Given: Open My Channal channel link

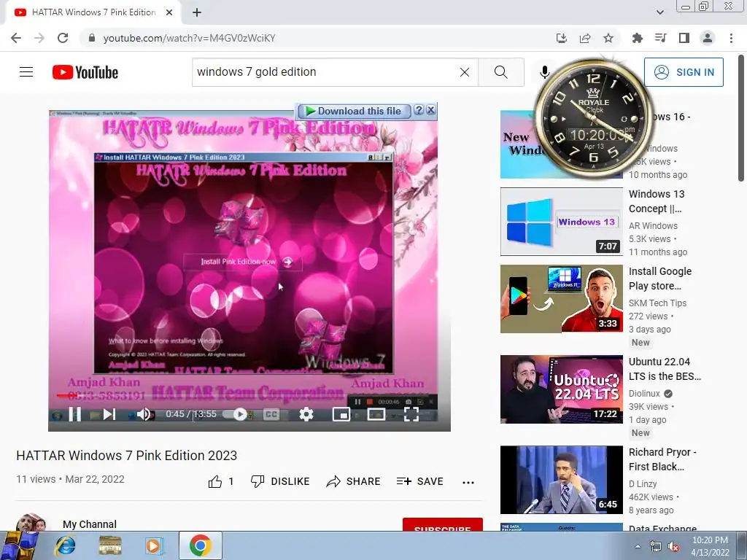Looking at the screenshot, I should (90, 524).
